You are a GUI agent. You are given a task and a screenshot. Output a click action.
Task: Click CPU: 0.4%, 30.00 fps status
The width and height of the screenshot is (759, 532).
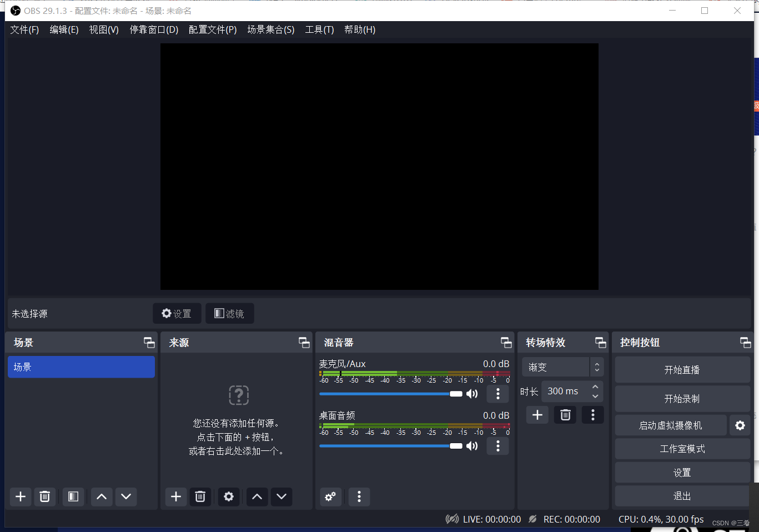pyautogui.click(x=661, y=519)
